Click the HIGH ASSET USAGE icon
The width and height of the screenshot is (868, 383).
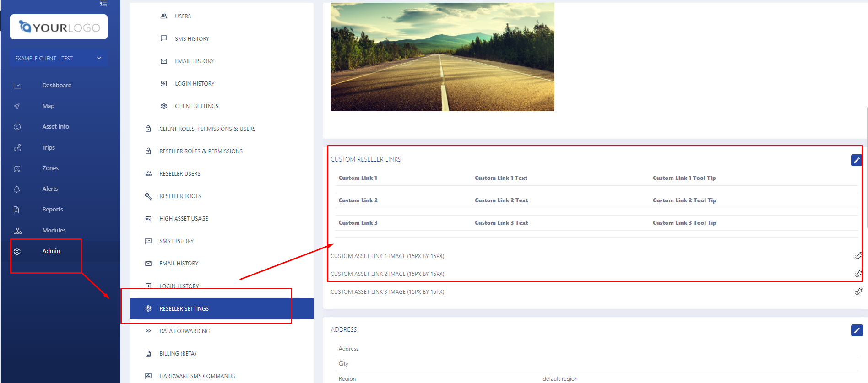point(148,219)
